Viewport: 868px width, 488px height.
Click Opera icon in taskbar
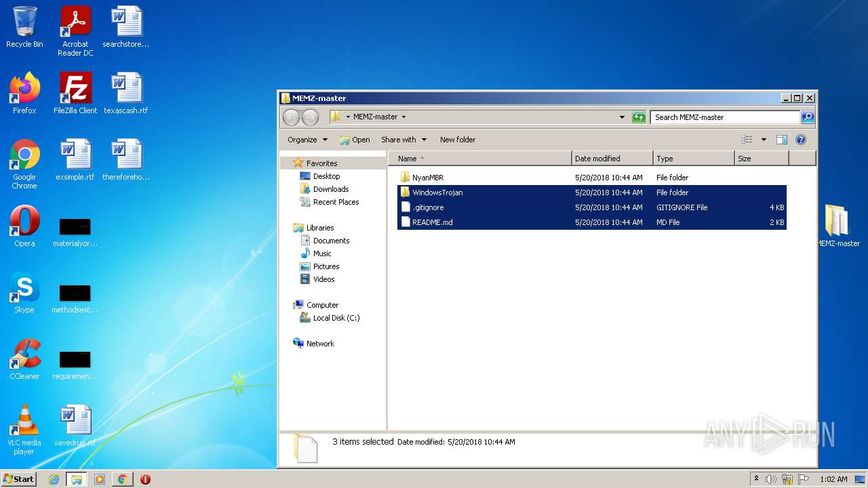pyautogui.click(x=145, y=479)
